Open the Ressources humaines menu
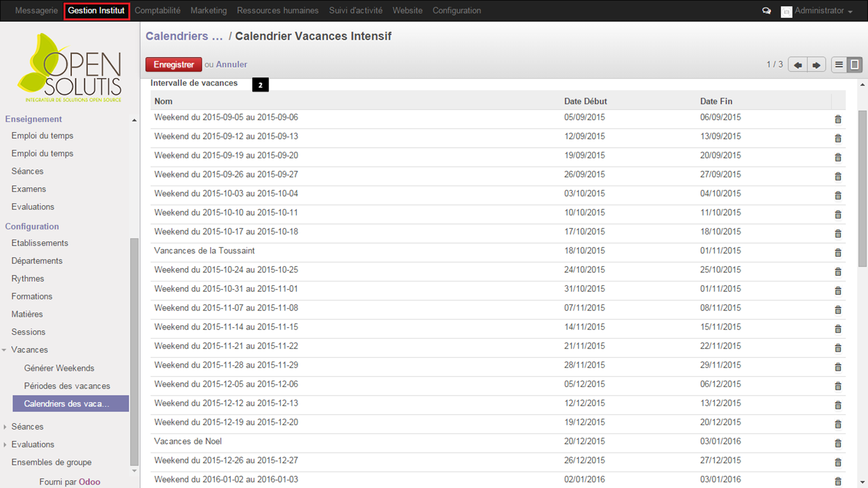The width and height of the screenshot is (868, 488). 277,11
